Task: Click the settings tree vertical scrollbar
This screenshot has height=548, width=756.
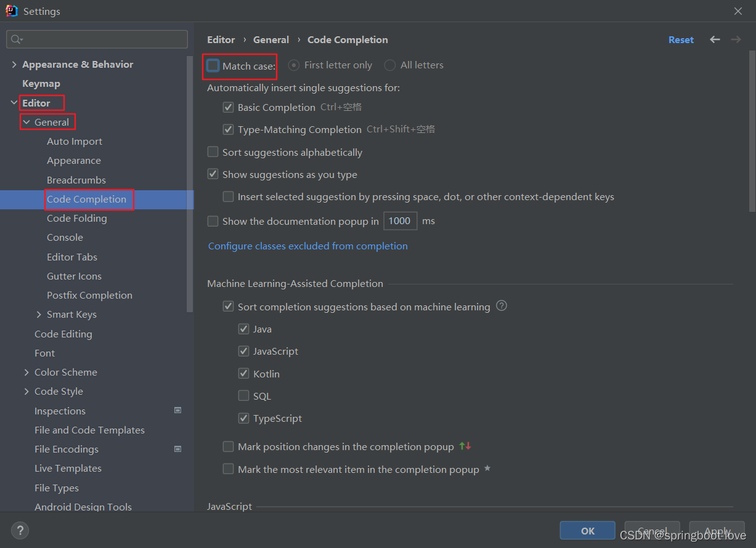Action: point(190,185)
